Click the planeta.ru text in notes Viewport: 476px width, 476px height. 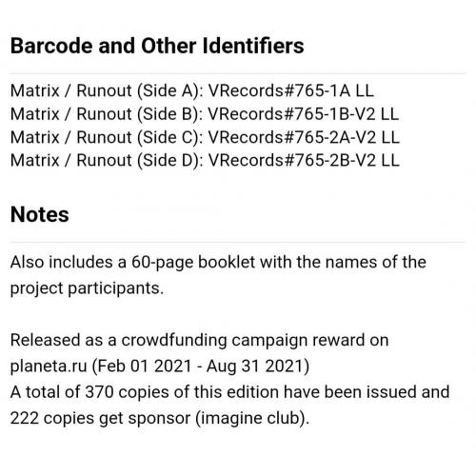point(49,366)
